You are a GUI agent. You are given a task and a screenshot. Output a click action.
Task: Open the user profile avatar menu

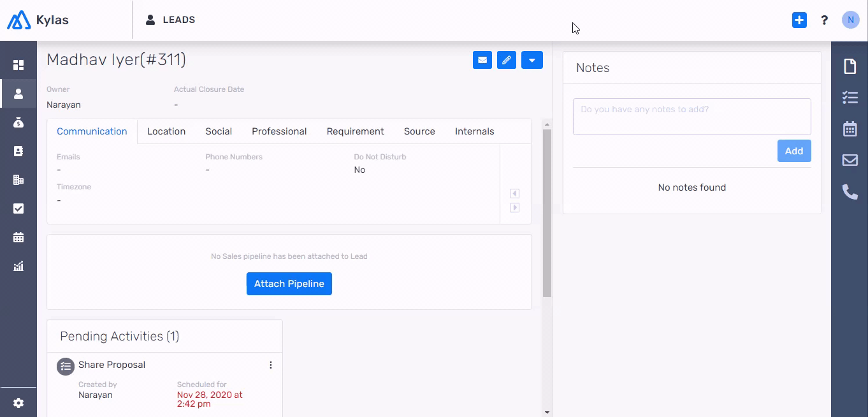850,20
